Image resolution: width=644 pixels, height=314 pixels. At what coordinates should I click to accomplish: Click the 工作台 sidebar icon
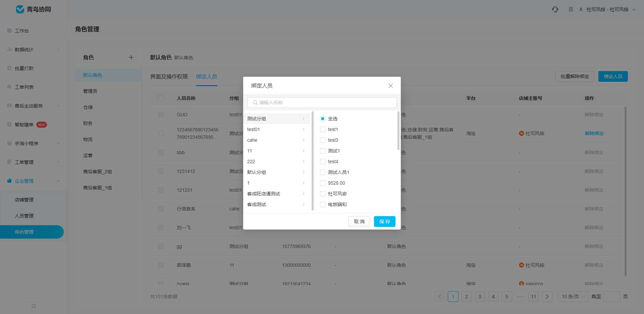[9, 30]
